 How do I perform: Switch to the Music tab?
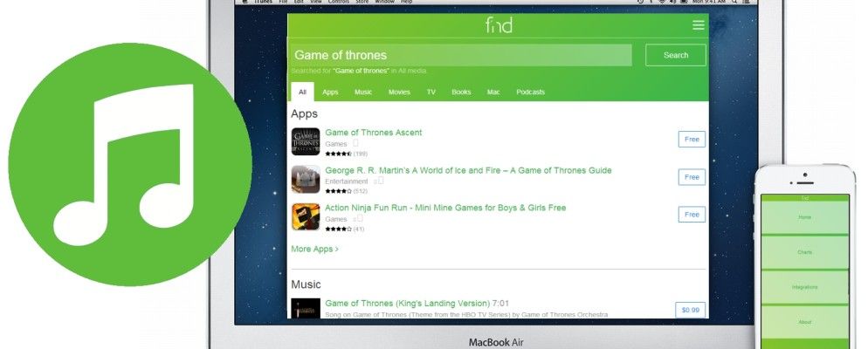(363, 92)
